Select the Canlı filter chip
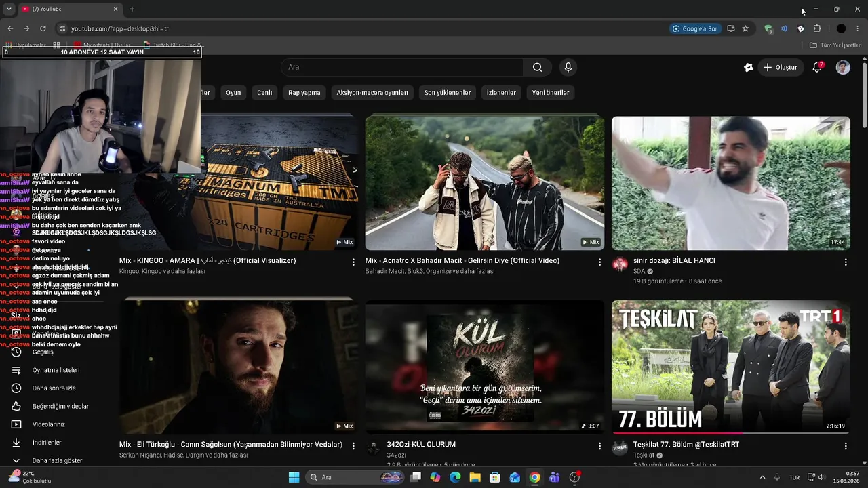The height and width of the screenshot is (488, 868). tap(264, 93)
